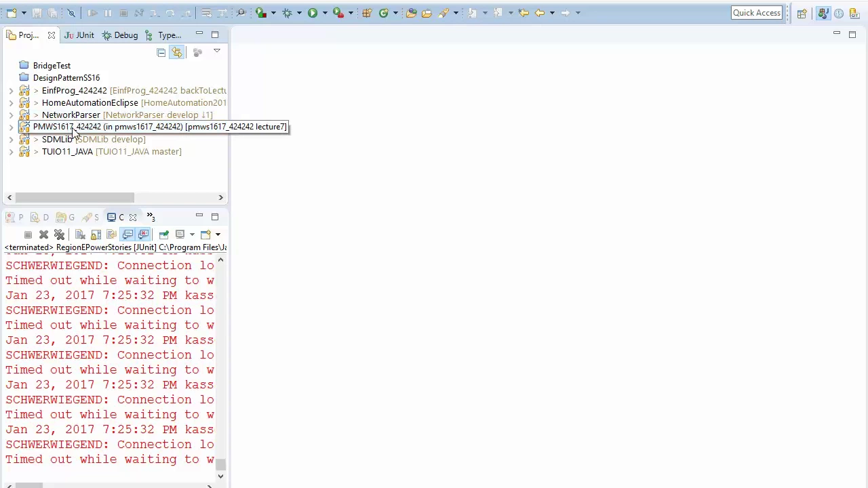868x488 pixels.
Task: Toggle Skip All Breakpoints in toolbar
Action: [x=71, y=13]
